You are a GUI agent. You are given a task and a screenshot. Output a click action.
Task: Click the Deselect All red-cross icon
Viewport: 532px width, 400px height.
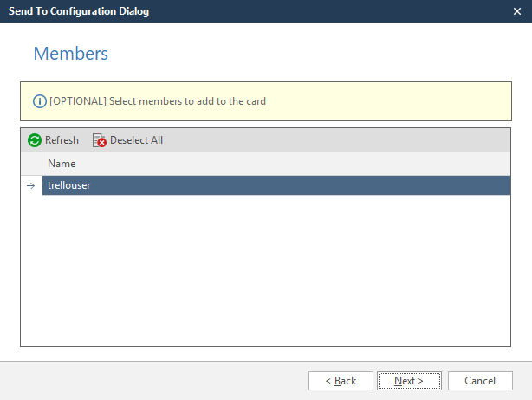(x=100, y=140)
